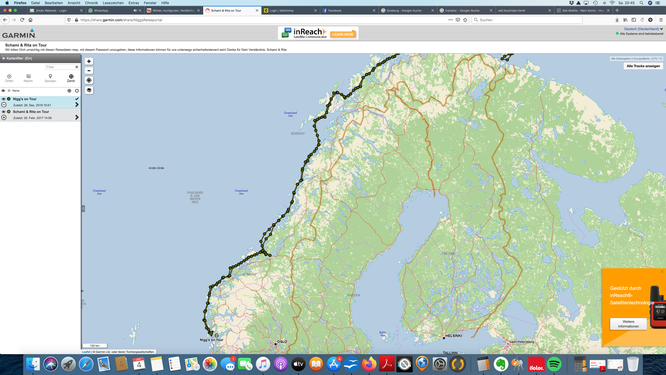Zoom in the map with plus button
Image resolution: width=666 pixels, height=375 pixels.
point(89,61)
